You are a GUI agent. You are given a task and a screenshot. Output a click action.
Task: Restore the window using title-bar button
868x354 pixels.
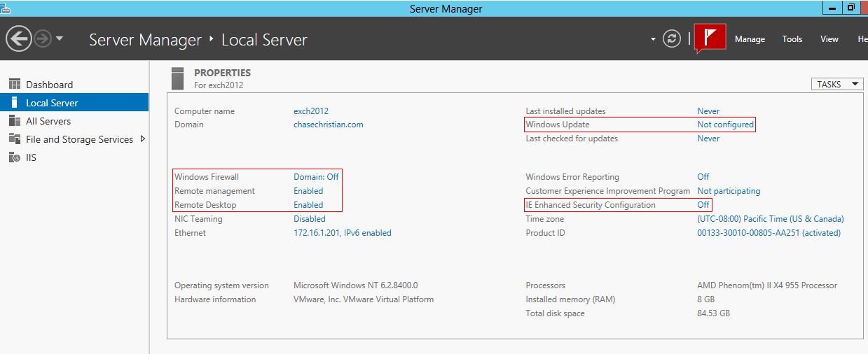pyautogui.click(x=850, y=8)
